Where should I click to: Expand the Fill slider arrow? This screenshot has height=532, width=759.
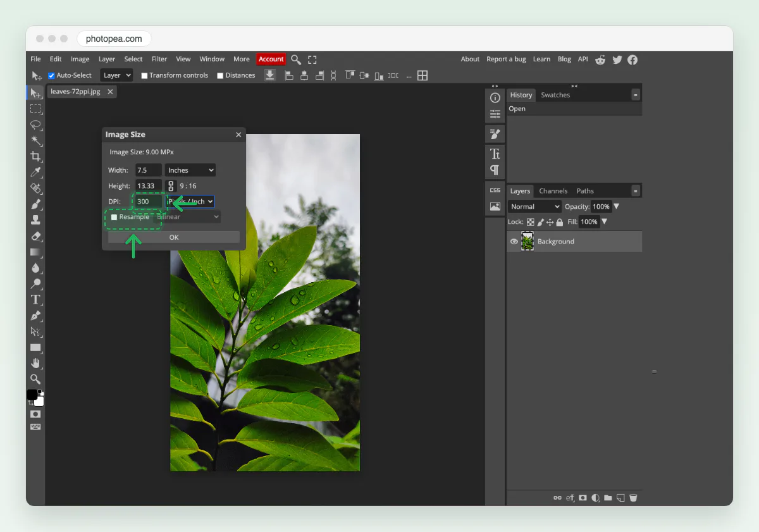tap(605, 222)
